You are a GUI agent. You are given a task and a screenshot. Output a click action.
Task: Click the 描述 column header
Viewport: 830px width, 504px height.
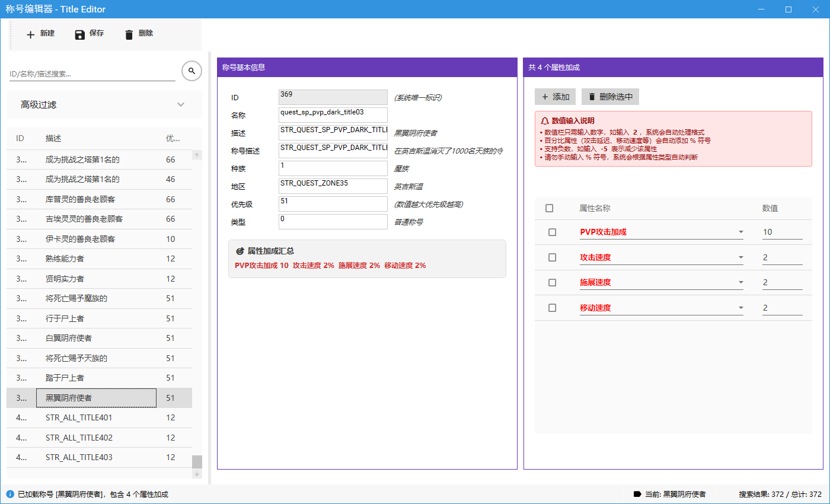[x=53, y=138]
